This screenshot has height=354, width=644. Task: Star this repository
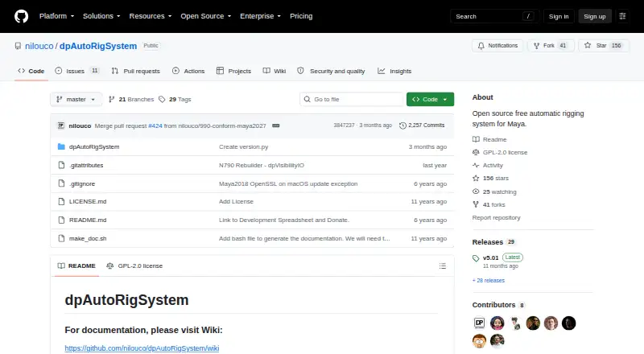[603, 46]
